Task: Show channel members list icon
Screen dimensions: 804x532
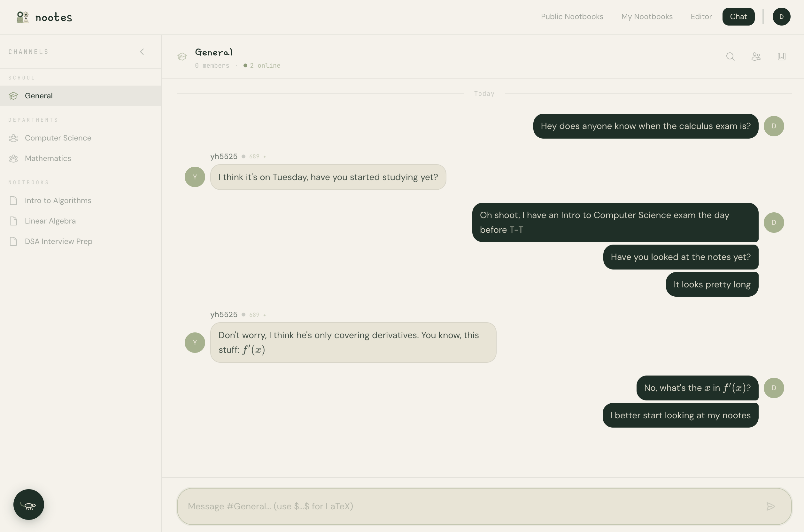Action: (756, 56)
